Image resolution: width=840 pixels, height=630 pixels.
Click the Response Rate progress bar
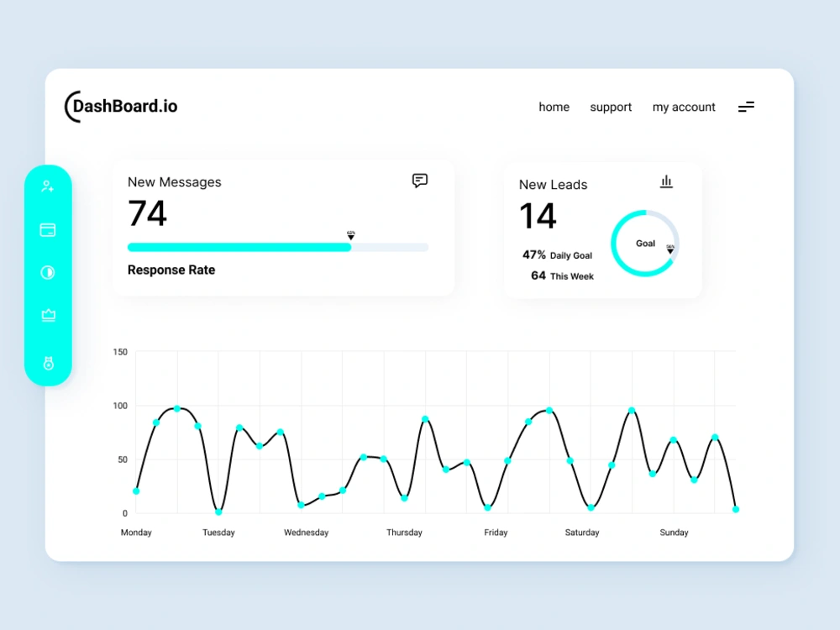click(x=278, y=247)
